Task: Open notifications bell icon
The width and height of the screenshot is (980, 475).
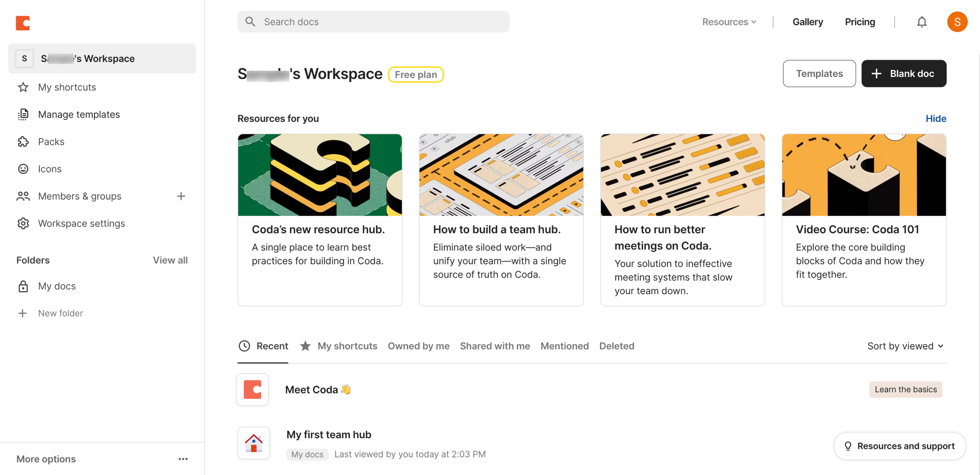Action: 921,22
